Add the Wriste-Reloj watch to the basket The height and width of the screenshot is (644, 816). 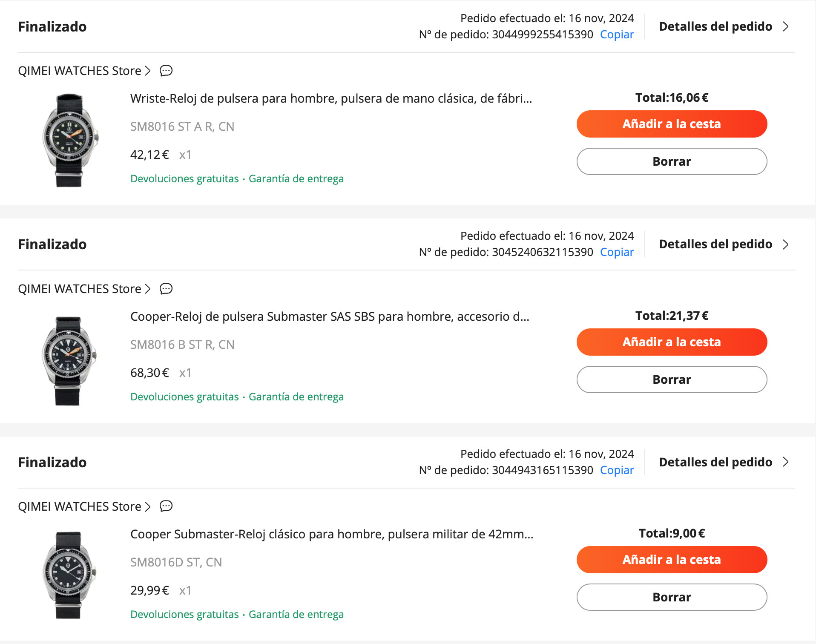[672, 124]
